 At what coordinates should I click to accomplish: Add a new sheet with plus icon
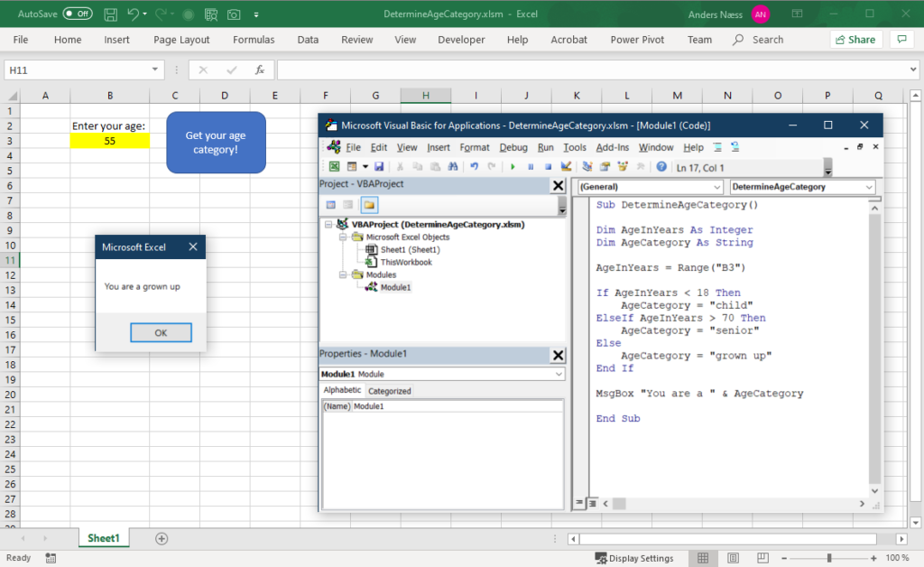162,538
